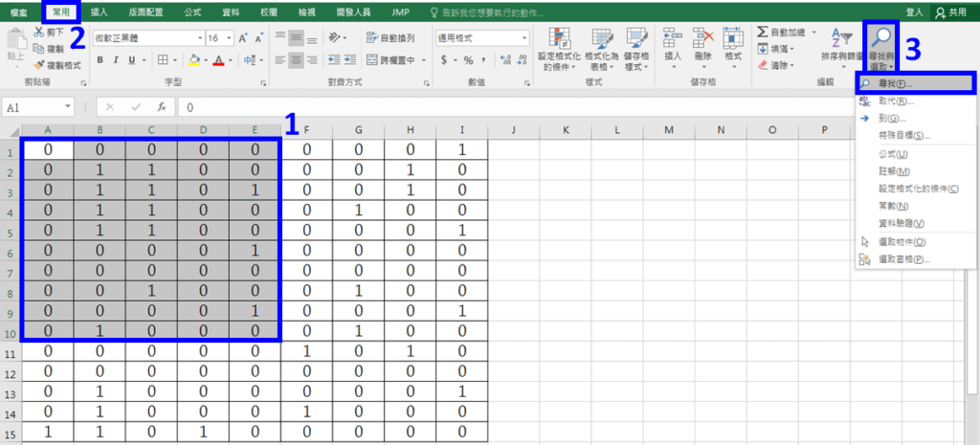Viewport: 980px width, 445px height.
Task: Select Replace (取代) in the dropdown menu
Action: (896, 100)
